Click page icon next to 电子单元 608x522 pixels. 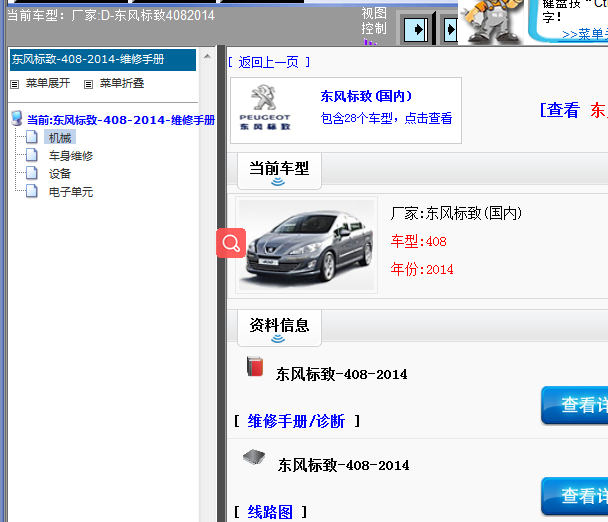point(32,191)
